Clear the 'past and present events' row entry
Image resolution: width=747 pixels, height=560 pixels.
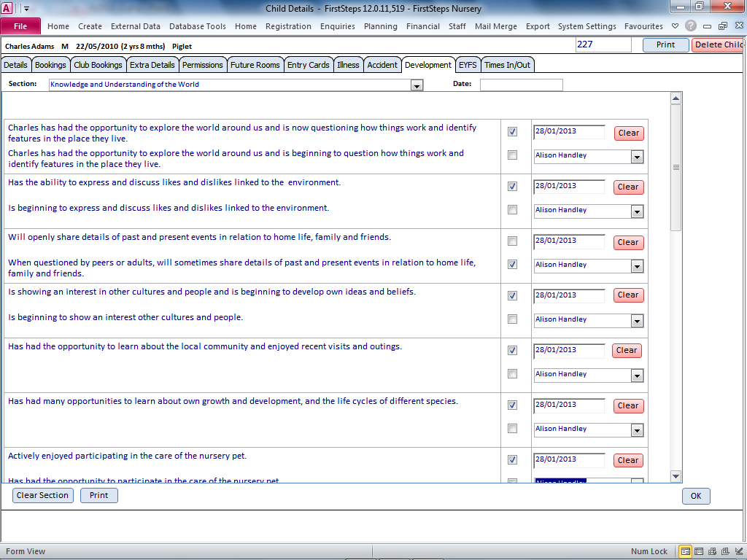click(628, 242)
